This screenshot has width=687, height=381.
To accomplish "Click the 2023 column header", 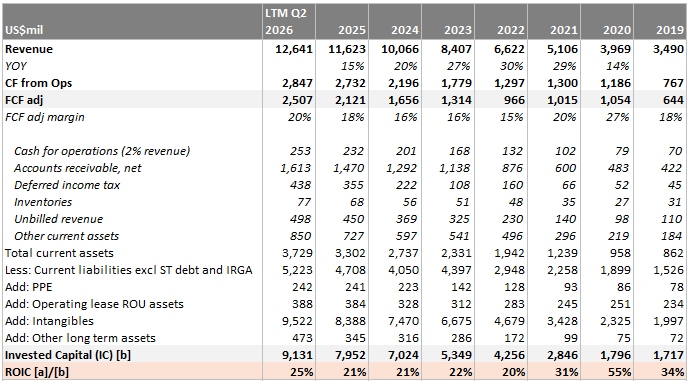I will coord(458,30).
